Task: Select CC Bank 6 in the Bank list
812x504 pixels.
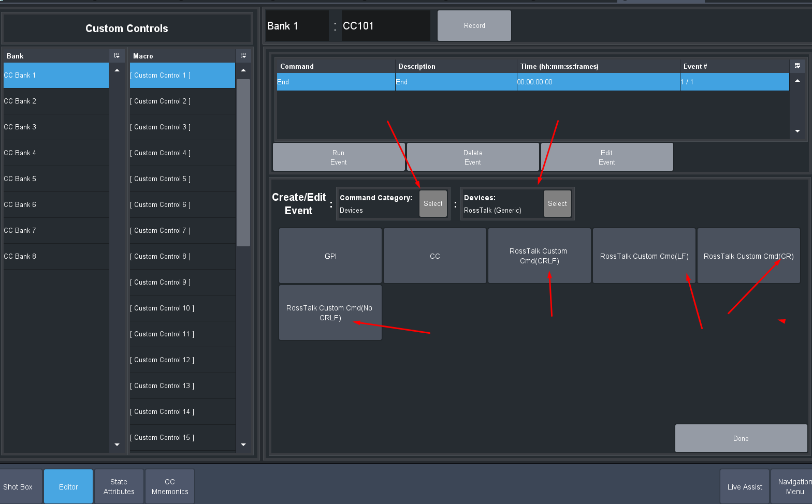Action: (56, 205)
